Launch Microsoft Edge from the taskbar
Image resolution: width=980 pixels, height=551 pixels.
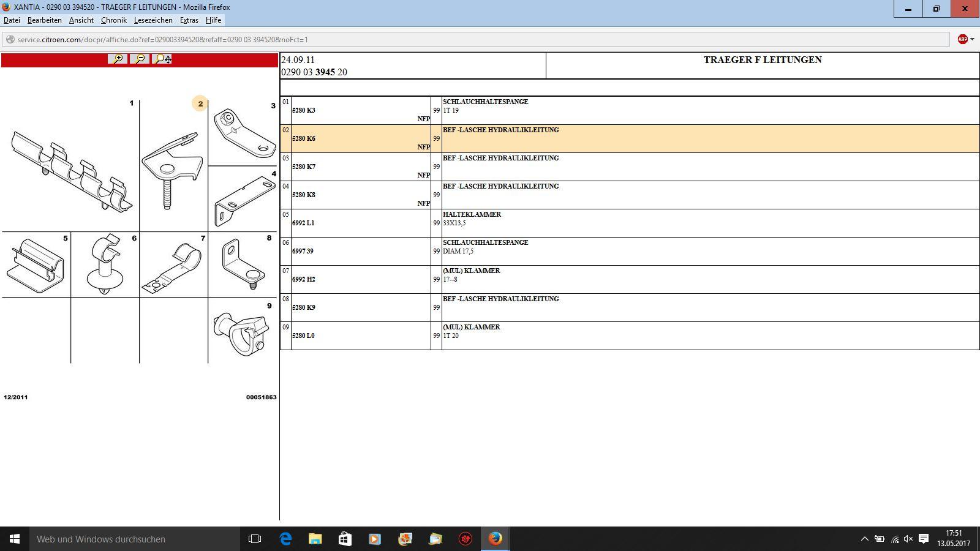click(x=285, y=539)
